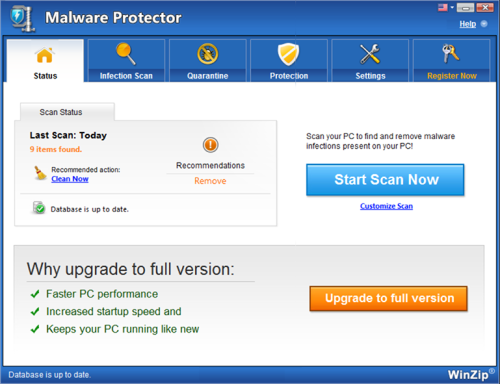Open the Status home tab

45,61
